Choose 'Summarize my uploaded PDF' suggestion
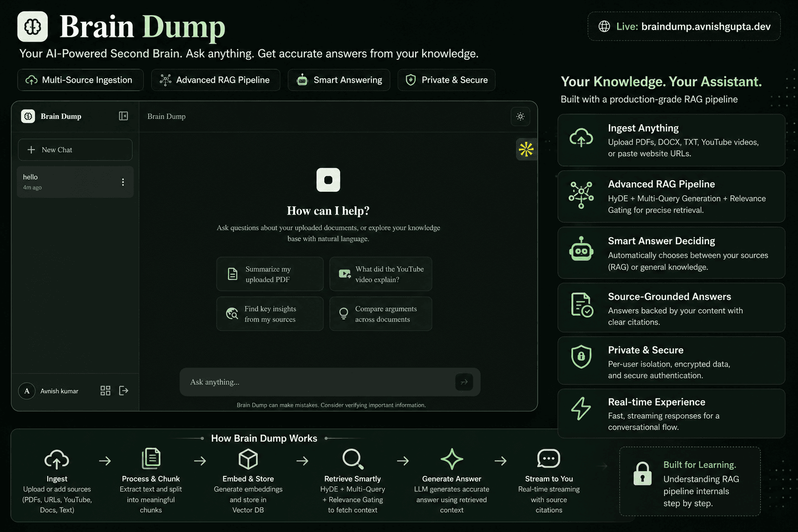 pos(270,274)
